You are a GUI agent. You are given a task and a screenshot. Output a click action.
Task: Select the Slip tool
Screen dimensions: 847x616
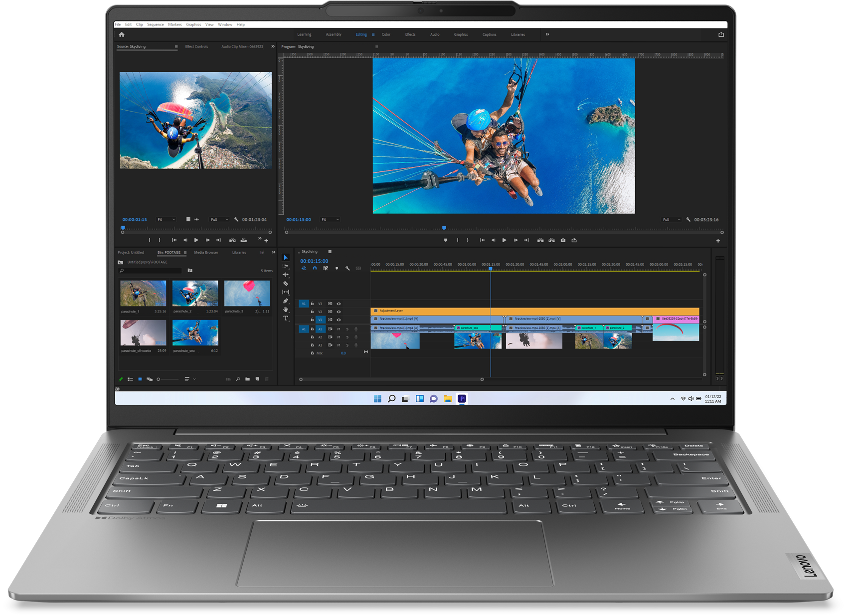[x=286, y=292]
